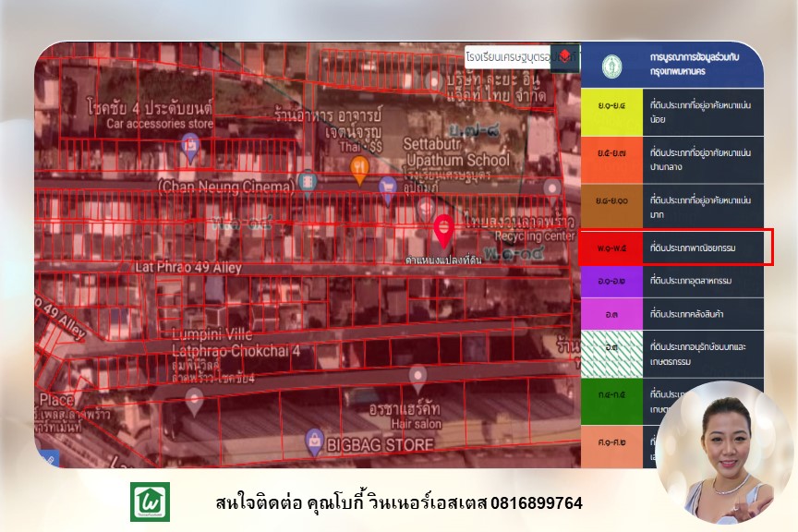Click the red land plot location pin

point(443,229)
